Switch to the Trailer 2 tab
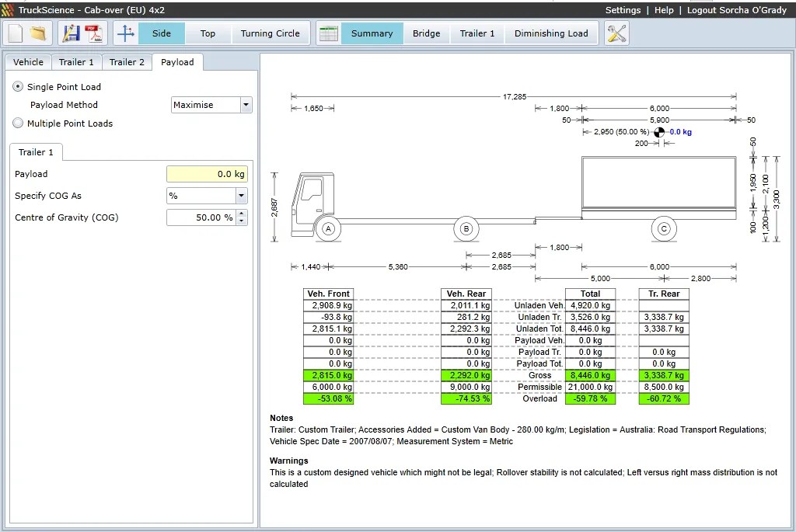Screen dimensions: 796x532 126,61
